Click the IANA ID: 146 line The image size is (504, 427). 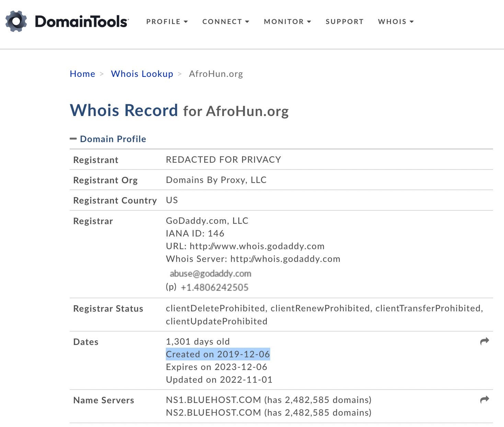click(195, 233)
